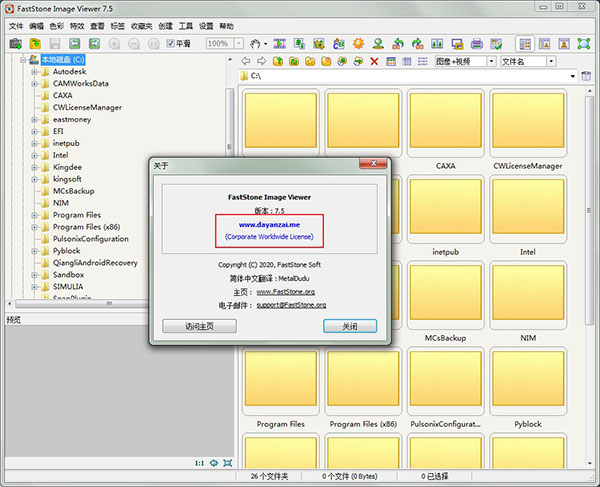
Task: Click the 访问主页 button in About dialog
Action: point(199,326)
